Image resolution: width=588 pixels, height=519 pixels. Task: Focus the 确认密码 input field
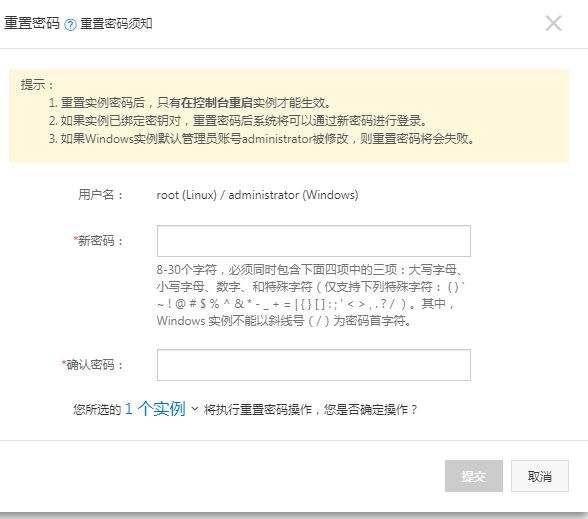[x=314, y=365]
